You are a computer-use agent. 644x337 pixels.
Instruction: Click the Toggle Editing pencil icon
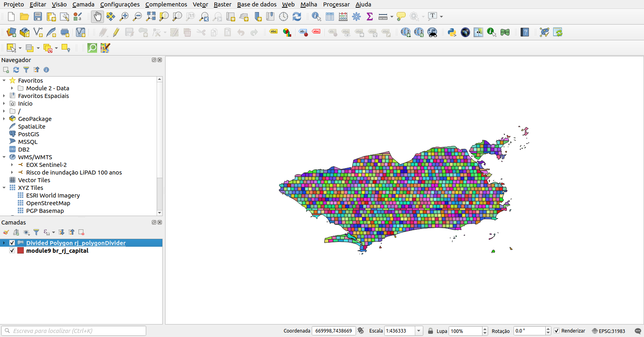tap(116, 32)
